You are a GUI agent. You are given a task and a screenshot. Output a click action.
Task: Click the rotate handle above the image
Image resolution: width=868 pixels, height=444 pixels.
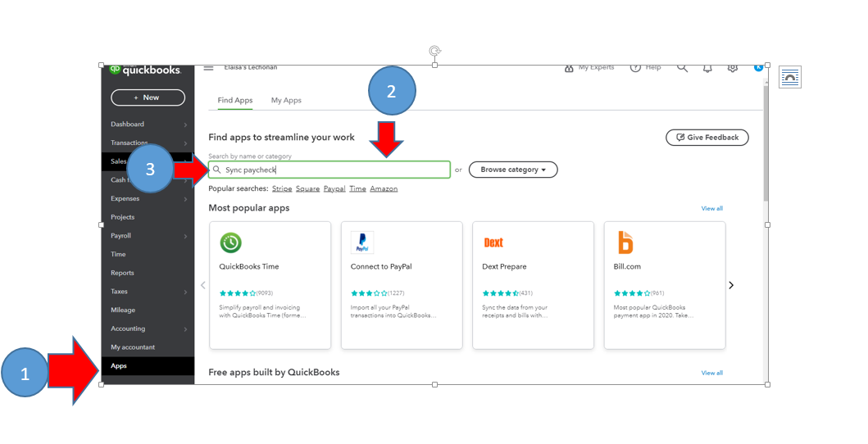coord(435,51)
